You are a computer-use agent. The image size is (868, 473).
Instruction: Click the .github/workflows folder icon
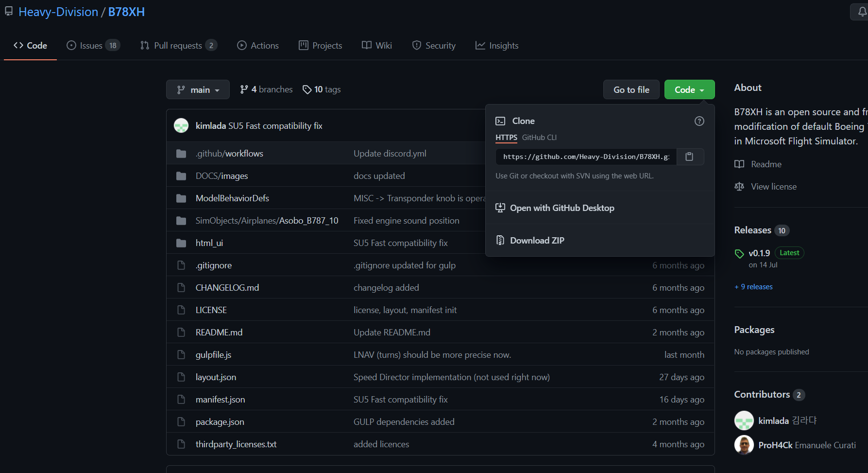[x=181, y=154]
